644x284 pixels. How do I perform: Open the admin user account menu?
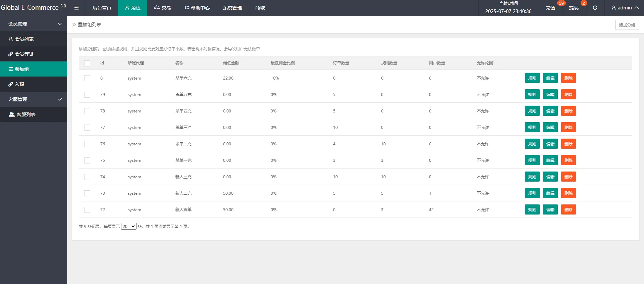point(625,8)
